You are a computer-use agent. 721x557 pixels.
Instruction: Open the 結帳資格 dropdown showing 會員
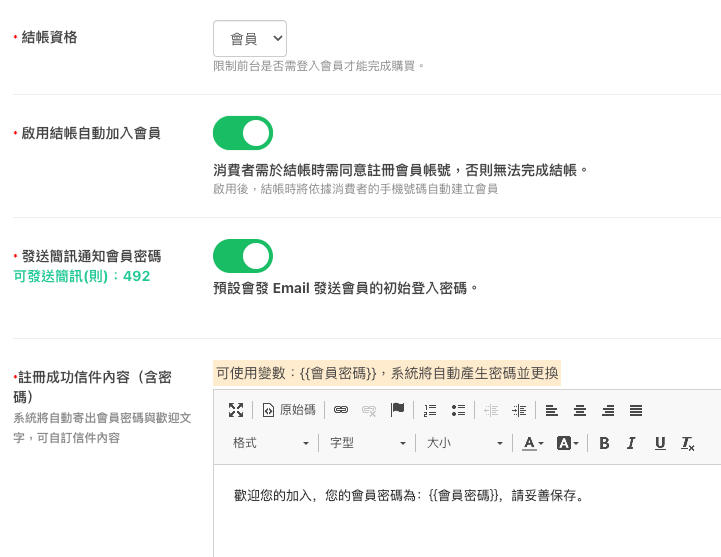point(250,39)
